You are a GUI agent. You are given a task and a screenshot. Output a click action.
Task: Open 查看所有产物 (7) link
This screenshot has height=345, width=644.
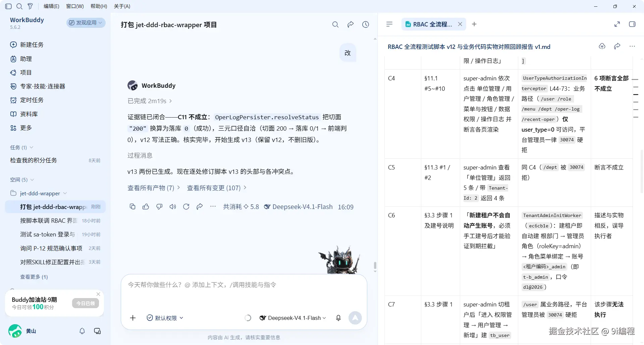pos(154,188)
